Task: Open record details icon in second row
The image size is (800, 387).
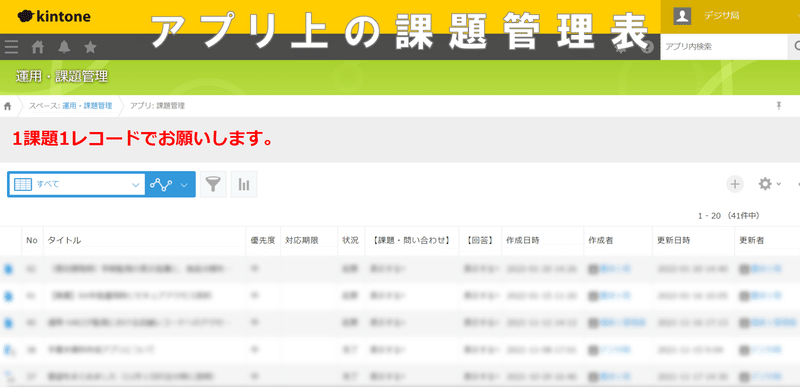Action: (8, 296)
